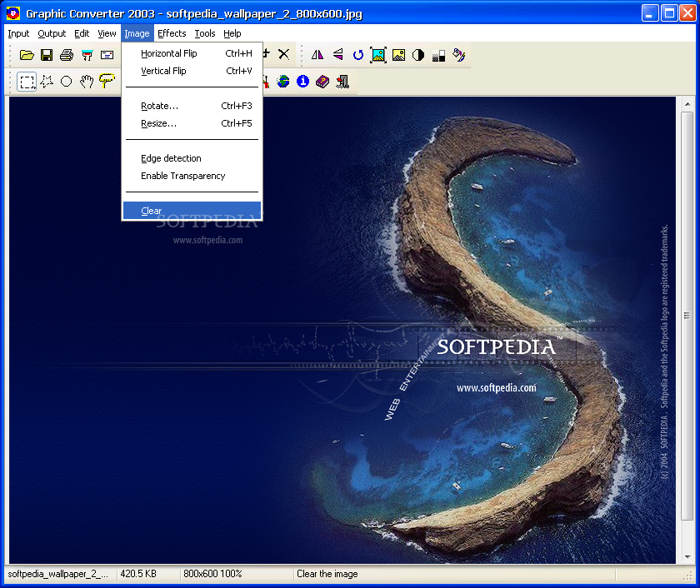Click the exit door icon
Screen dimensions: 700x588
(x=342, y=81)
